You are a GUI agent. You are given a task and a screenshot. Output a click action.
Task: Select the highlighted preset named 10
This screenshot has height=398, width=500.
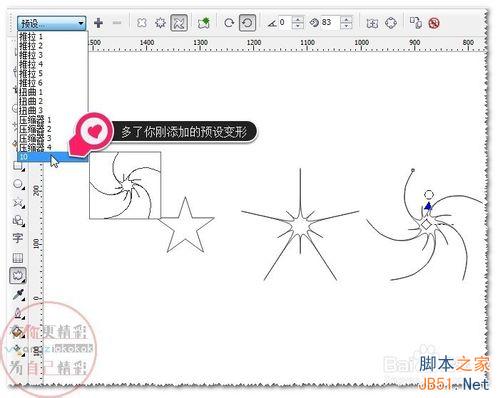(x=52, y=157)
